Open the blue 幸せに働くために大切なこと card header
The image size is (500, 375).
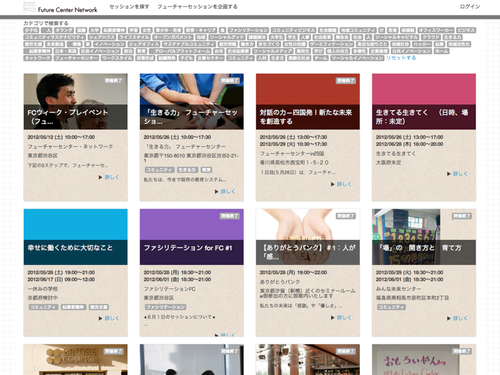pos(76,237)
